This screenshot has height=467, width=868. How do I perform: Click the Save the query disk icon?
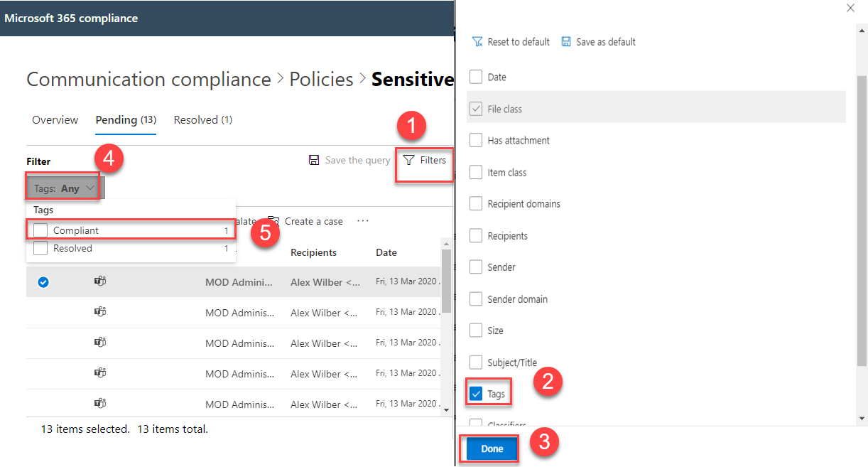tap(314, 161)
